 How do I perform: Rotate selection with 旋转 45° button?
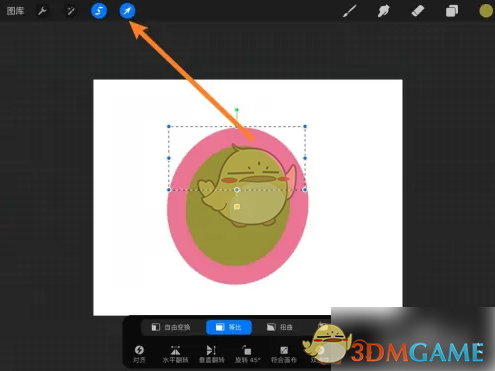point(247,354)
